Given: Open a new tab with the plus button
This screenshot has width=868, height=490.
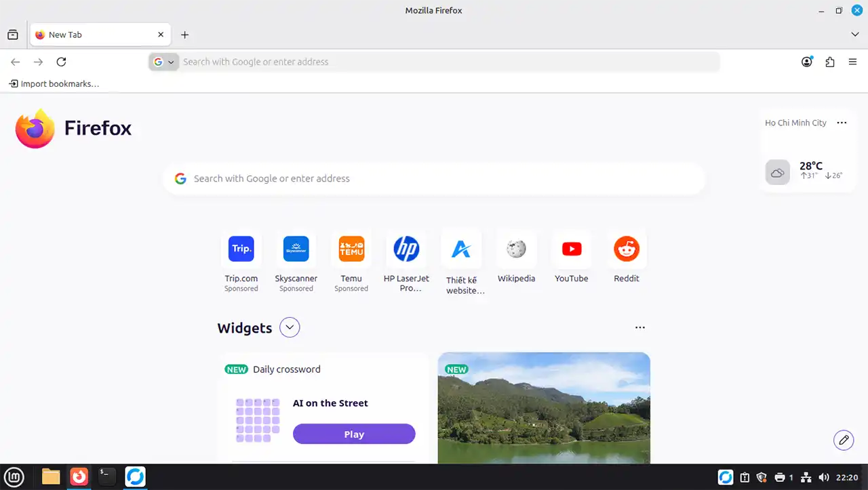Looking at the screenshot, I should pyautogui.click(x=184, y=35).
